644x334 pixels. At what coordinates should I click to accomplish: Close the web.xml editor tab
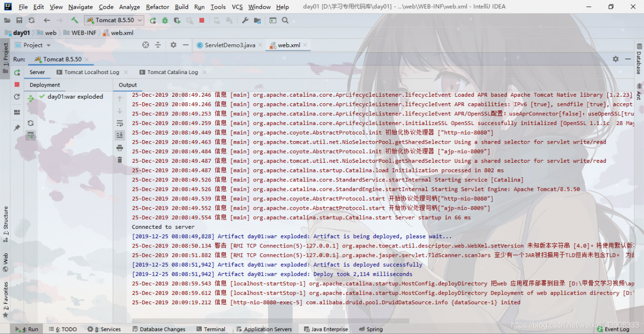306,45
